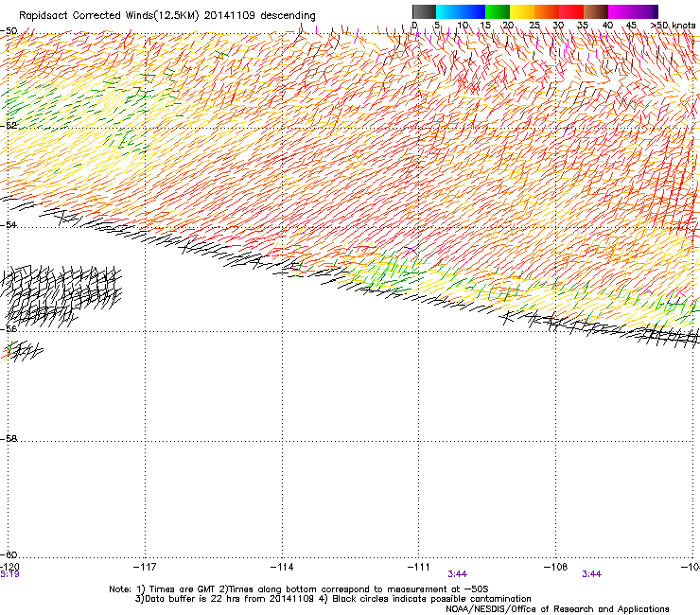
Task: Click the '3:44' time label beside longitude -108
Action: click(592, 574)
